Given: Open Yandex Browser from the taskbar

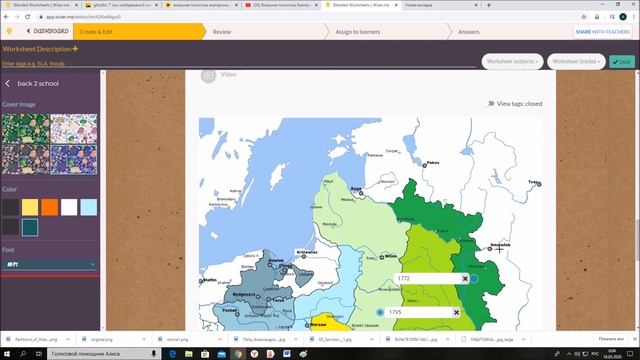Looking at the screenshot, I should [254, 353].
